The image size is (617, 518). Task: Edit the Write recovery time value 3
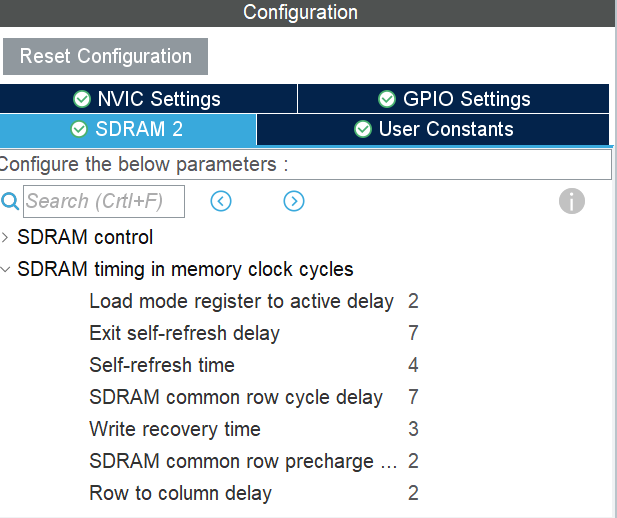pyautogui.click(x=413, y=429)
